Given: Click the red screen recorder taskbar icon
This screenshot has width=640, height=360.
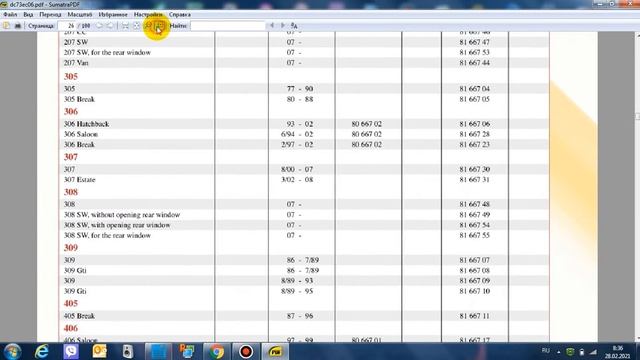Looking at the screenshot, I should click(x=246, y=351).
